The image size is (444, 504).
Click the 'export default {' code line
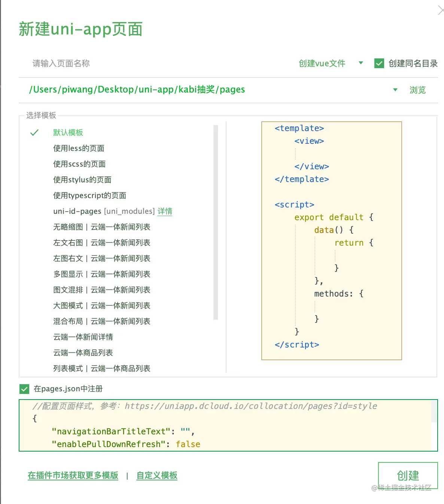tap(334, 217)
